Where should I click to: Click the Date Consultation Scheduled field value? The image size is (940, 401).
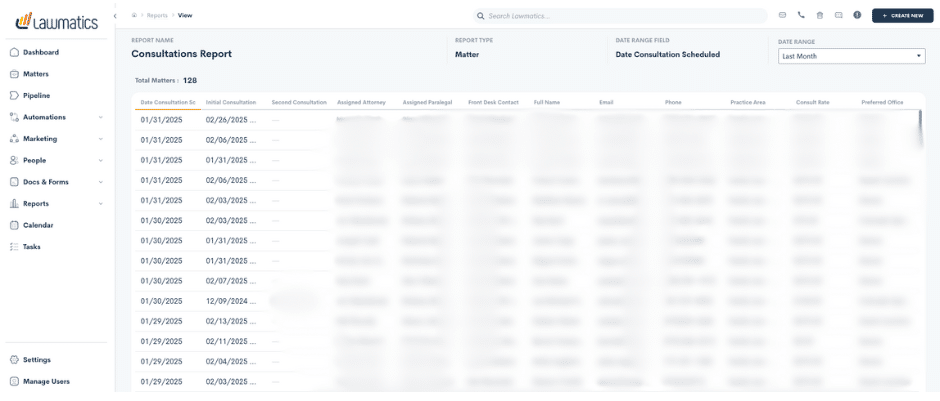668,55
